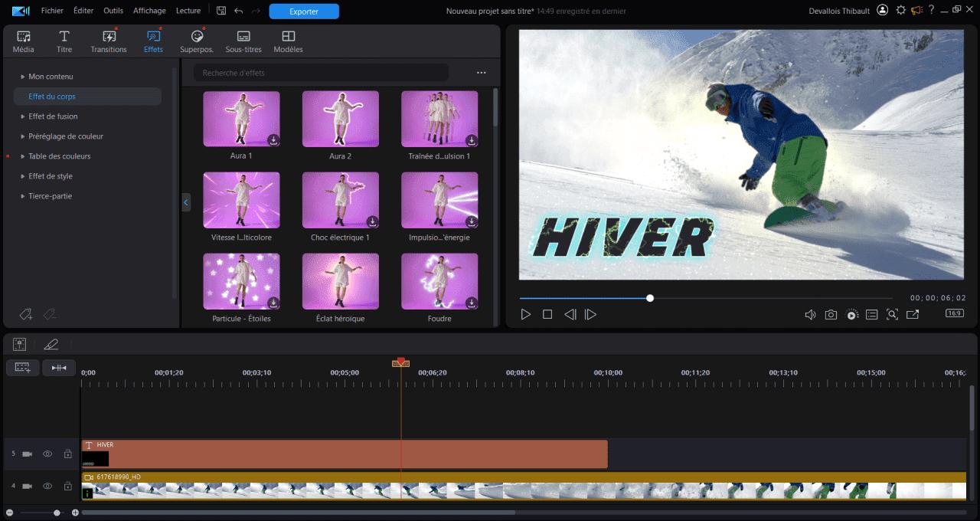Open the notifications megaphone icon

pos(916,10)
